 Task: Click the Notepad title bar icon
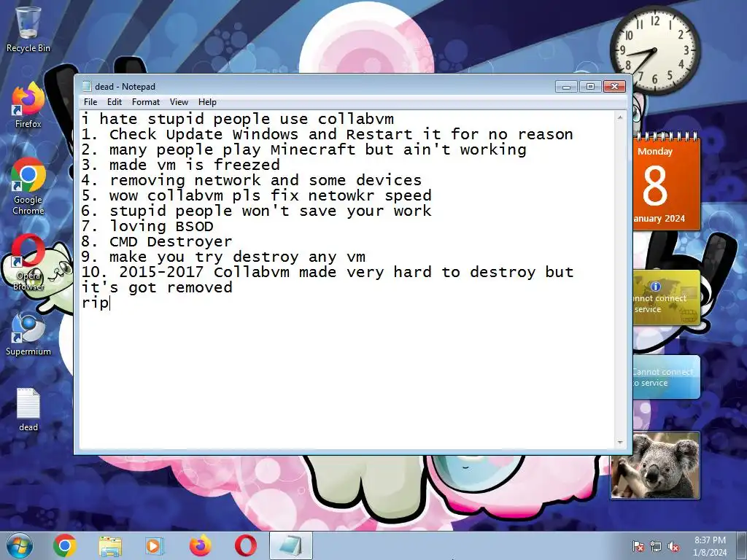(x=86, y=86)
